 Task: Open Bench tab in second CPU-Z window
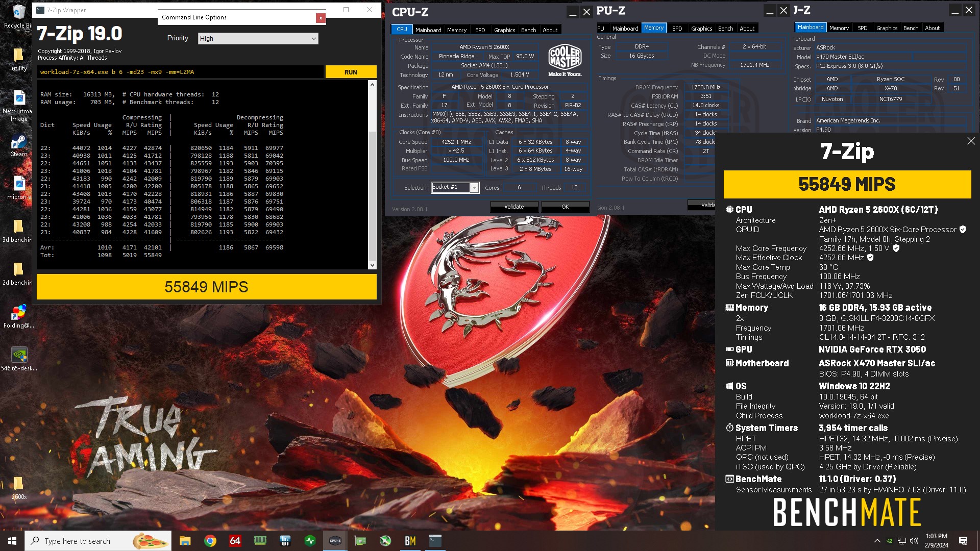(x=725, y=29)
